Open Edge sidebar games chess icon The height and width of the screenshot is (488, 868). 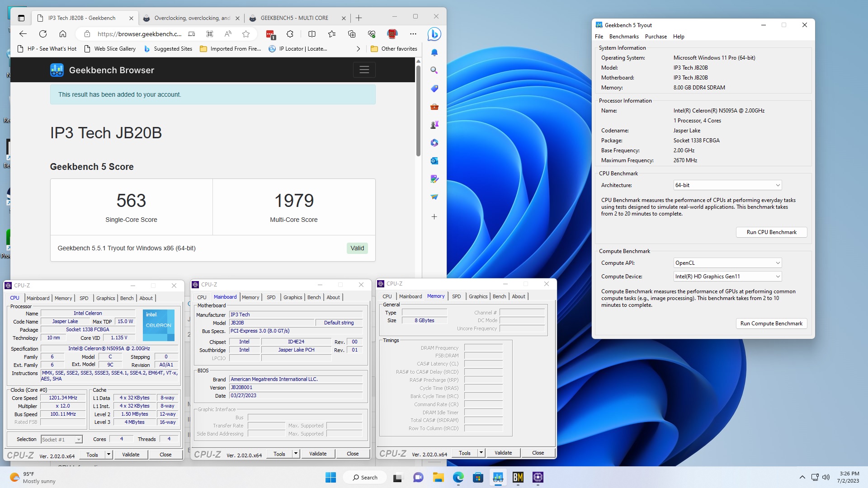434,125
